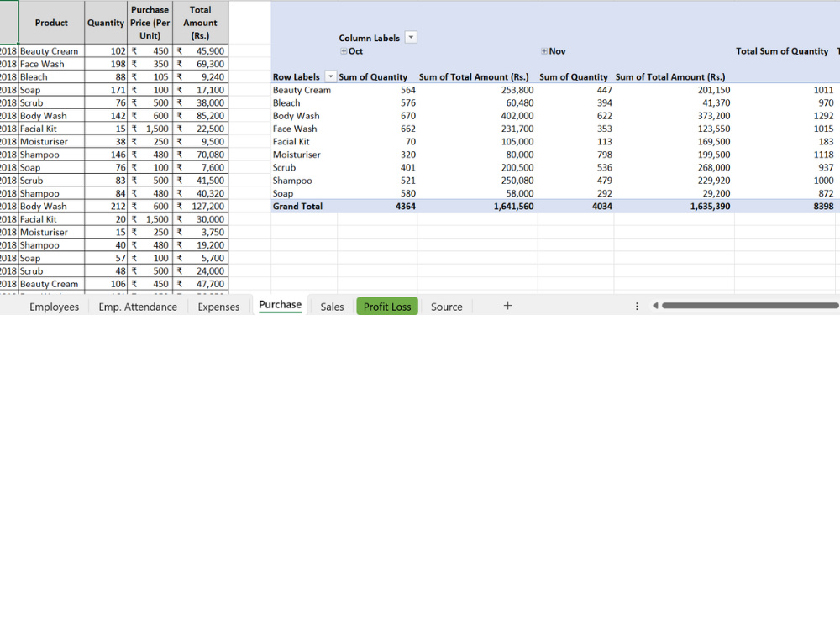The image size is (840, 630).
Task: Open the Column Labels filter dropdown
Action: click(411, 38)
